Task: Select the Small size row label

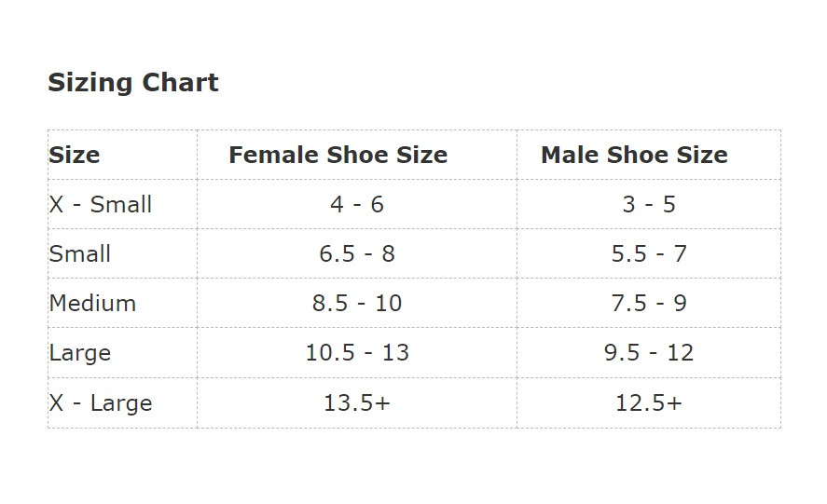Action: 79,254
